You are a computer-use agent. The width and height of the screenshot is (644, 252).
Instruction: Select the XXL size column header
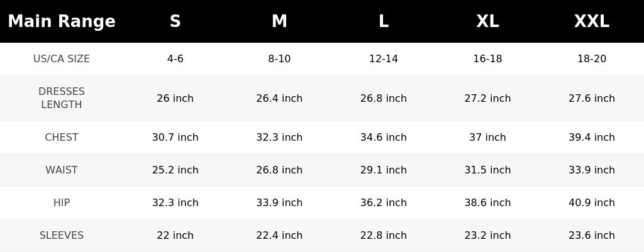click(591, 21)
